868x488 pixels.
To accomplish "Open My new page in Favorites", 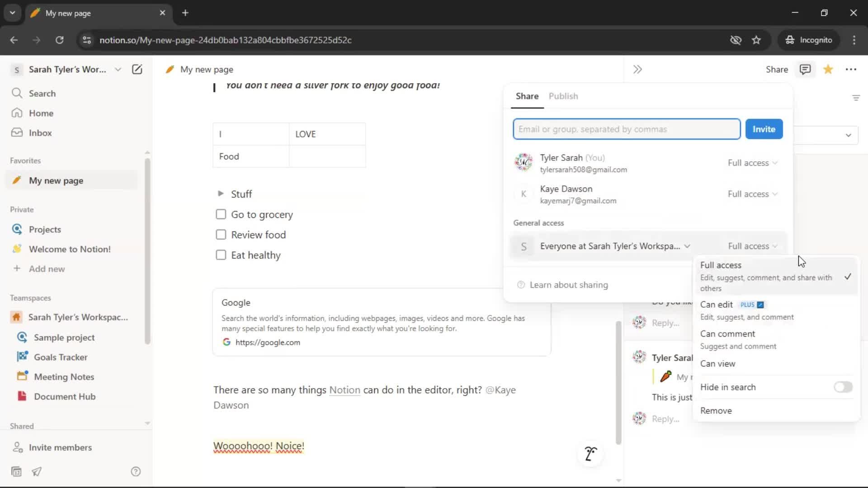I will click(72, 180).
